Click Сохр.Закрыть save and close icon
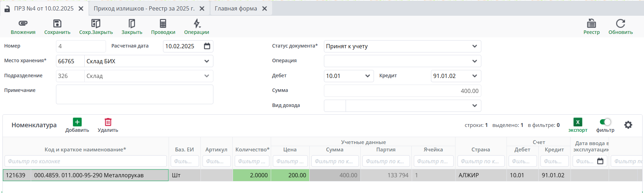This screenshot has height=193, width=644. 96,24
